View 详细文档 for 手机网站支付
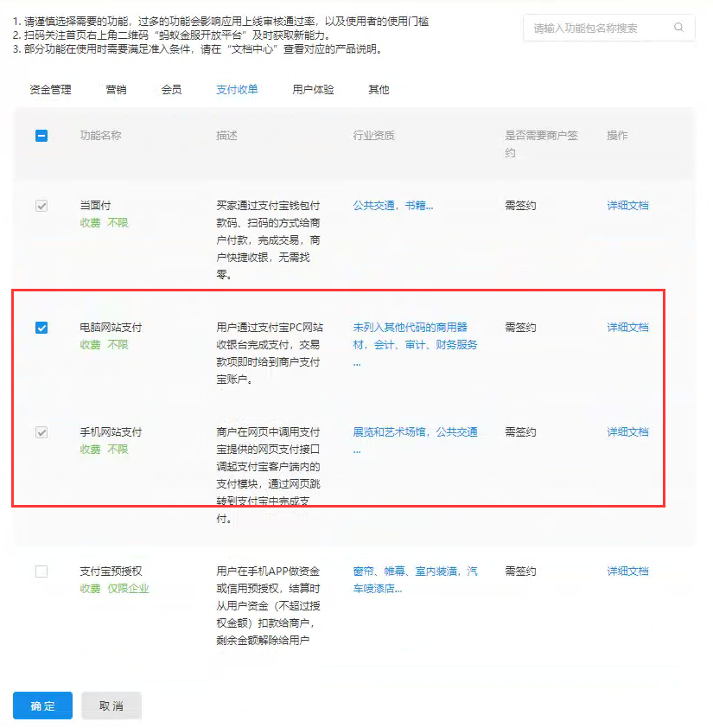The image size is (713, 728). [x=627, y=432]
